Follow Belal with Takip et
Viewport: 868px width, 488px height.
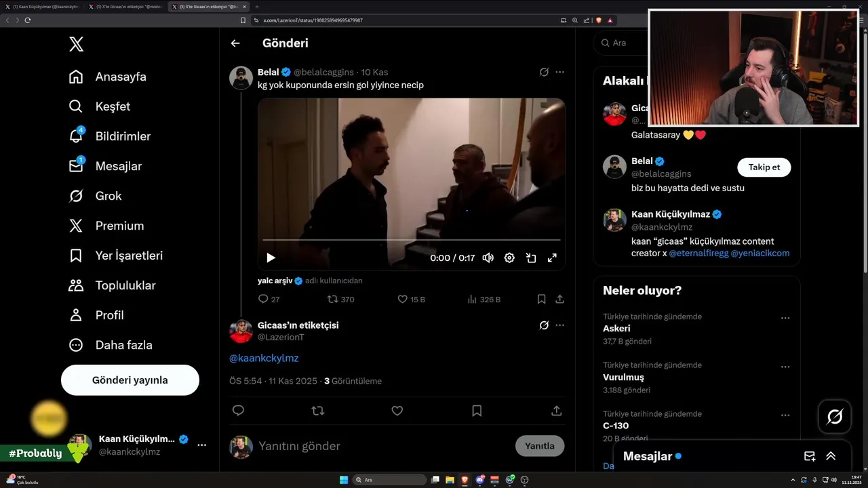764,167
